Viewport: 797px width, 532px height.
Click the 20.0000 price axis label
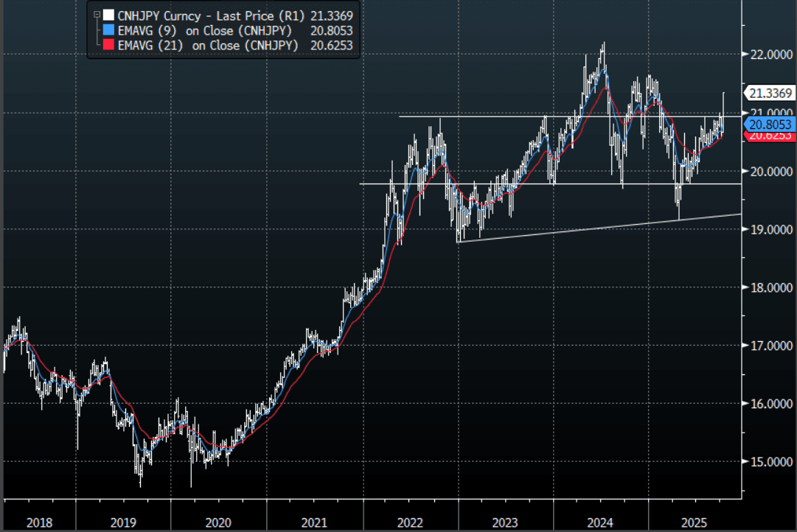[x=771, y=171]
